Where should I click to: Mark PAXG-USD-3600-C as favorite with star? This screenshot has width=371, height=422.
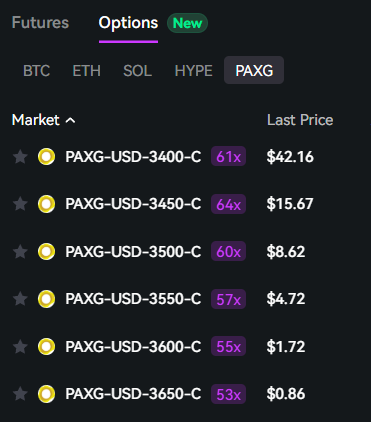(20, 347)
